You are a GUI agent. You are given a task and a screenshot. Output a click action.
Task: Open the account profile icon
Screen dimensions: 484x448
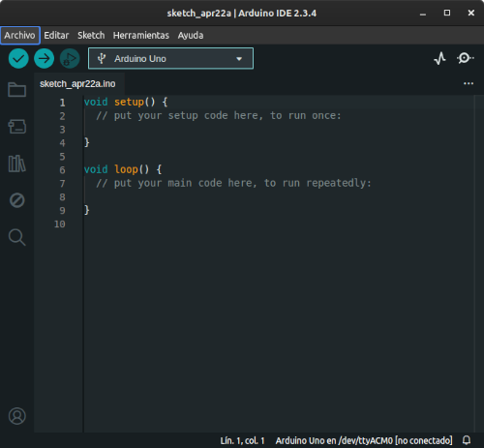click(x=17, y=416)
